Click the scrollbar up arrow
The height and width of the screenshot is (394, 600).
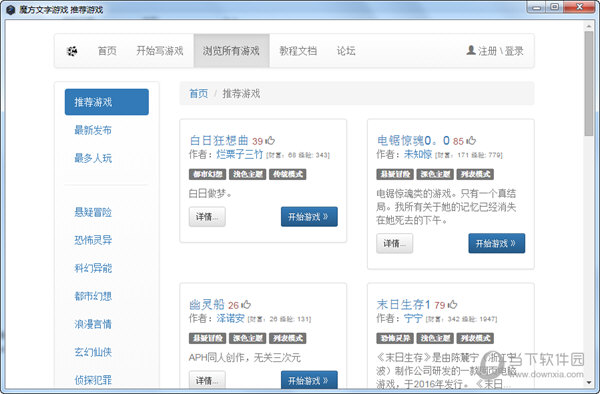click(x=589, y=26)
